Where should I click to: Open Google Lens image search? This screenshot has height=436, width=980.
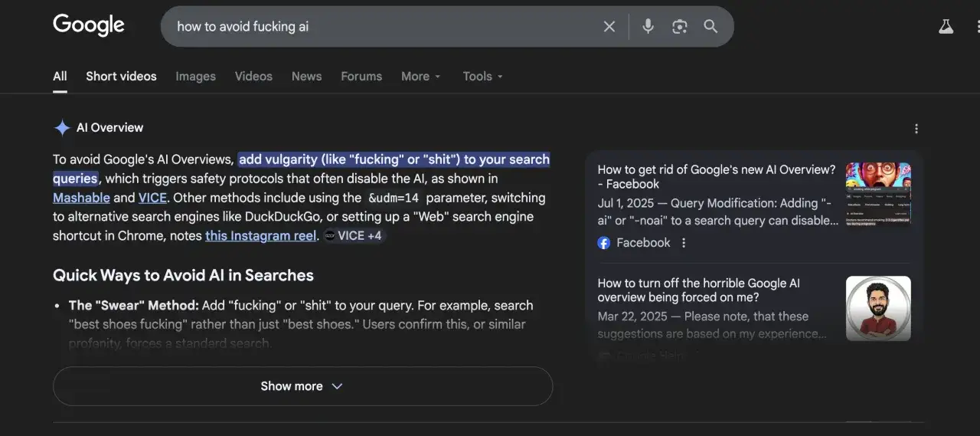[x=679, y=27]
